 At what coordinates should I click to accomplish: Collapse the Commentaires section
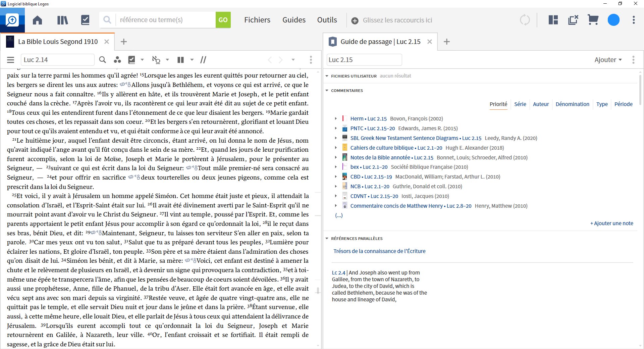click(327, 91)
